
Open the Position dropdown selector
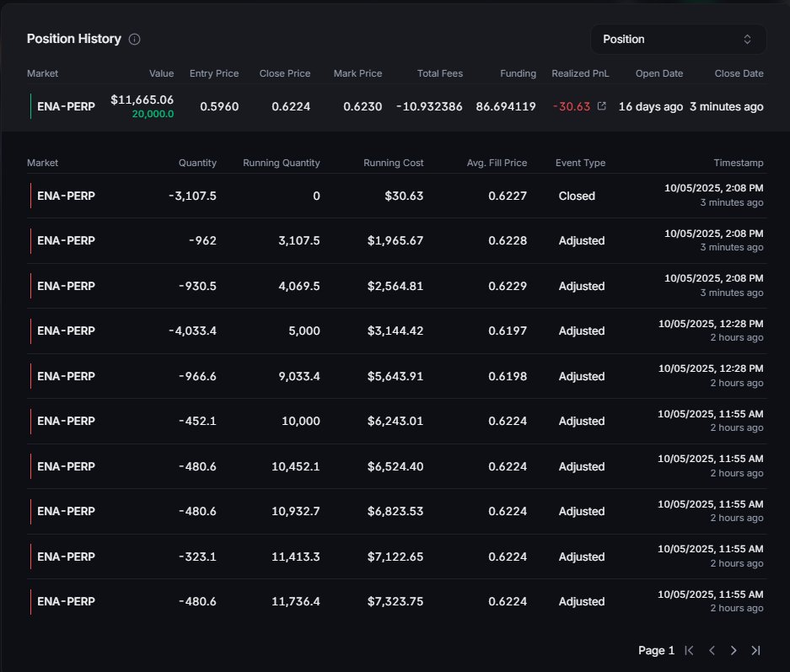(678, 40)
